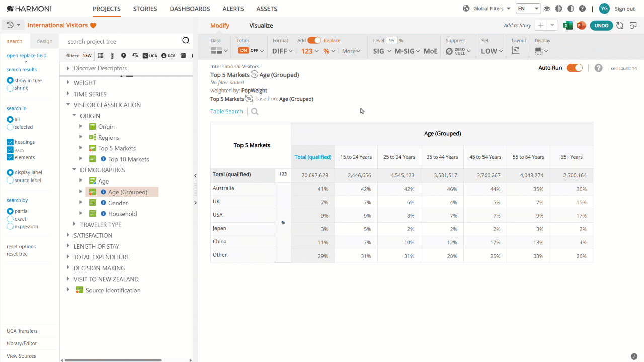Switch to the Visualize tab
This screenshot has height=362, width=644.
pos(261,26)
